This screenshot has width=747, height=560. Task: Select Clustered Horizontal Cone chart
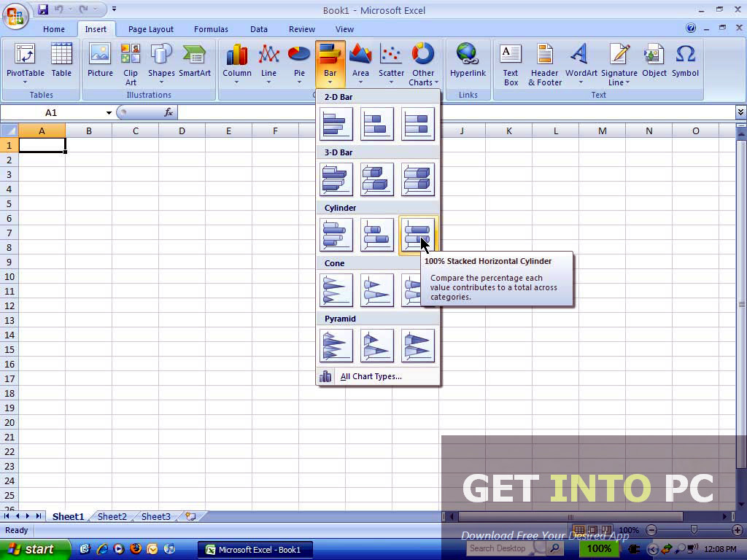pos(336,290)
